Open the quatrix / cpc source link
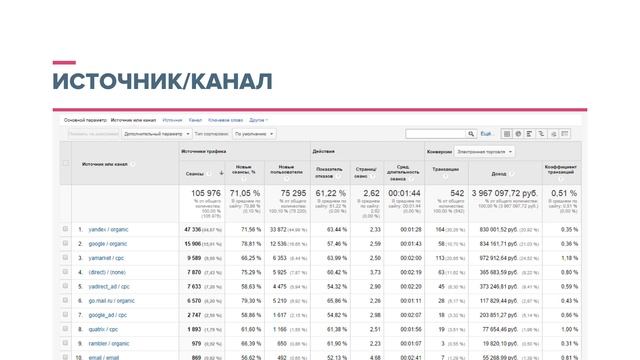Image resolution: width=640 pixels, height=360 pixels. (x=103, y=329)
